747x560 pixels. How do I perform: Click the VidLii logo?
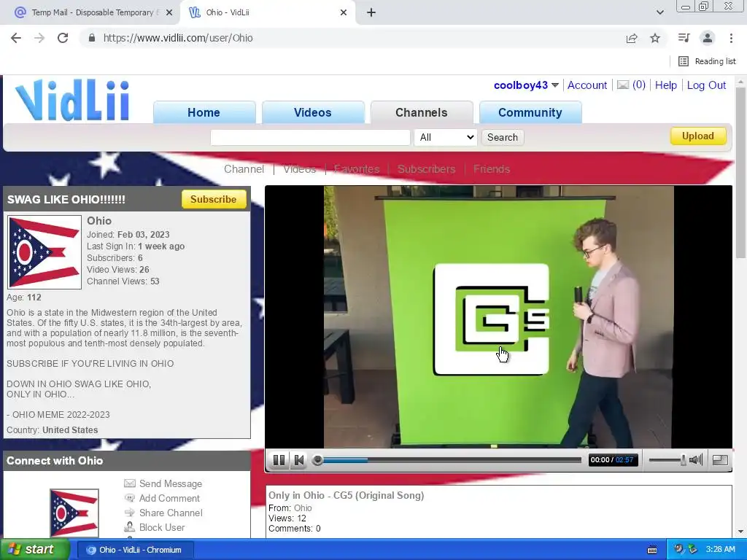pyautogui.click(x=72, y=100)
